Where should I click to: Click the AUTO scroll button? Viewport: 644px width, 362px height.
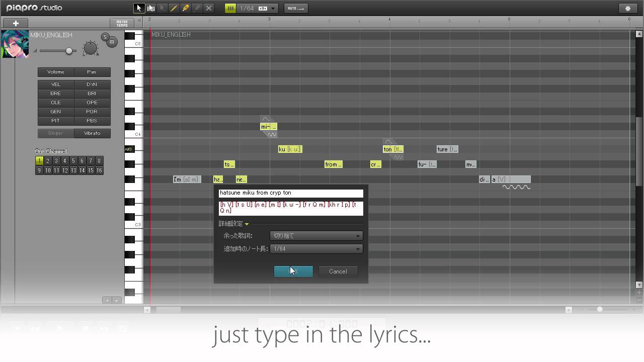[x=296, y=8]
